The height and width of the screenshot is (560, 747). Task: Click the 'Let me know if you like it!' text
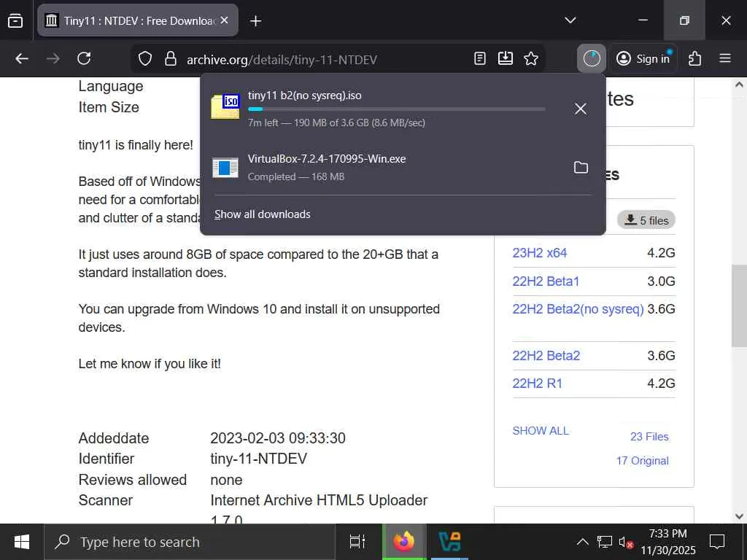(150, 364)
